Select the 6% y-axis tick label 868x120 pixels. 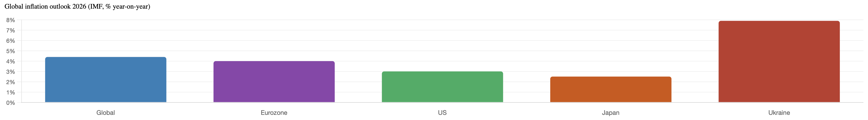tap(10, 41)
